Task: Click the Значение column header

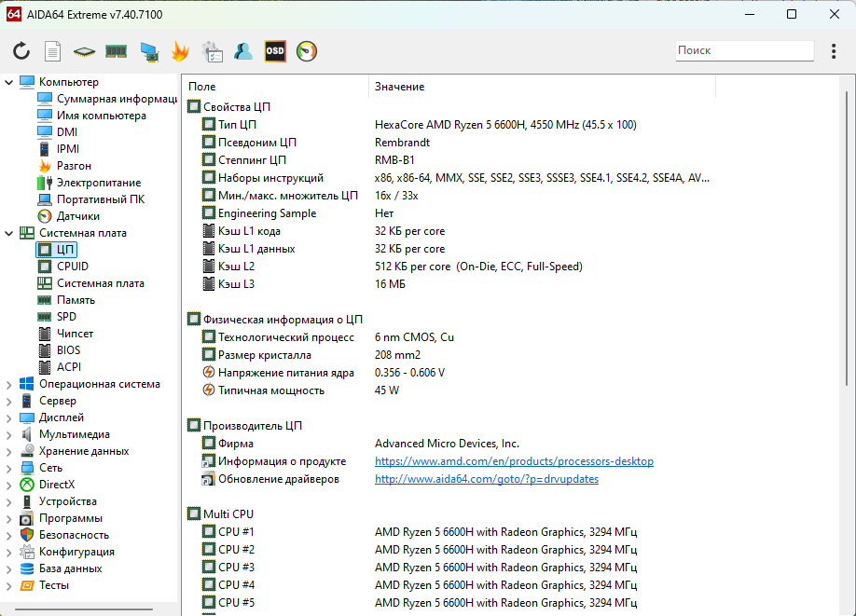Action: pos(400,87)
